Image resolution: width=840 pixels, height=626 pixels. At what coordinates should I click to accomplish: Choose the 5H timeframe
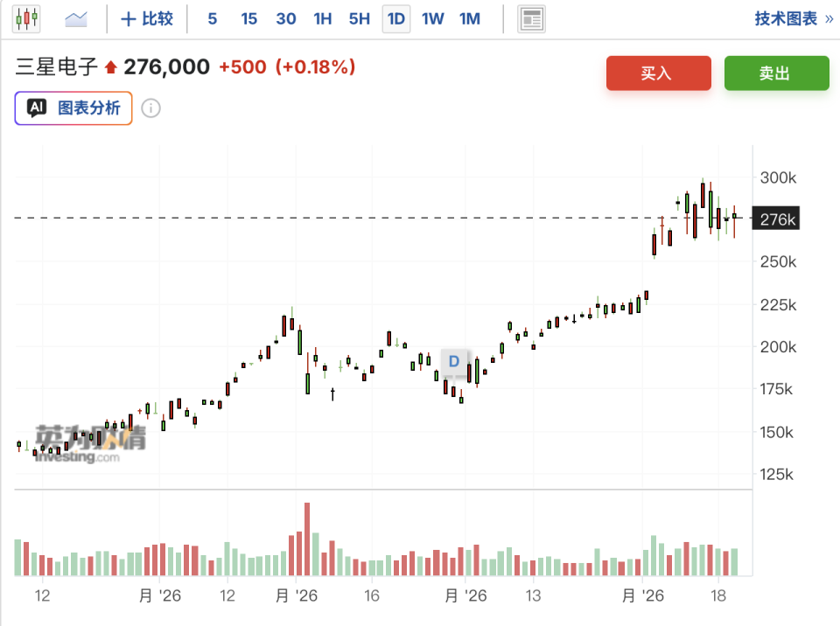(360, 18)
